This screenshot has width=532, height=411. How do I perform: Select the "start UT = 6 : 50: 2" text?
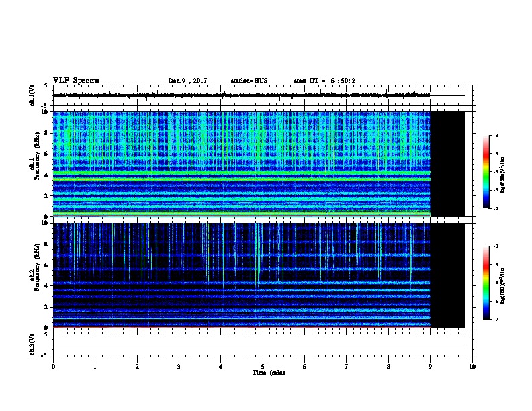point(324,81)
